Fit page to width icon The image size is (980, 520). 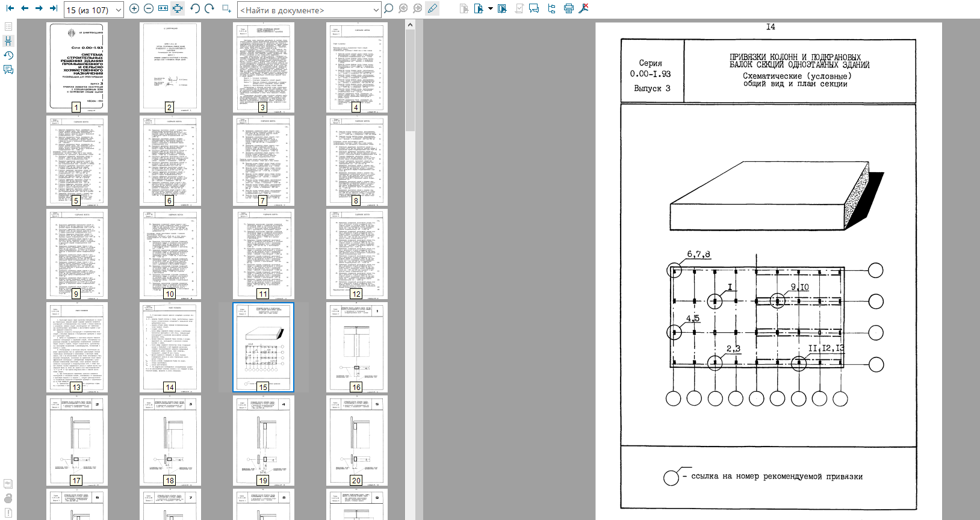[163, 8]
